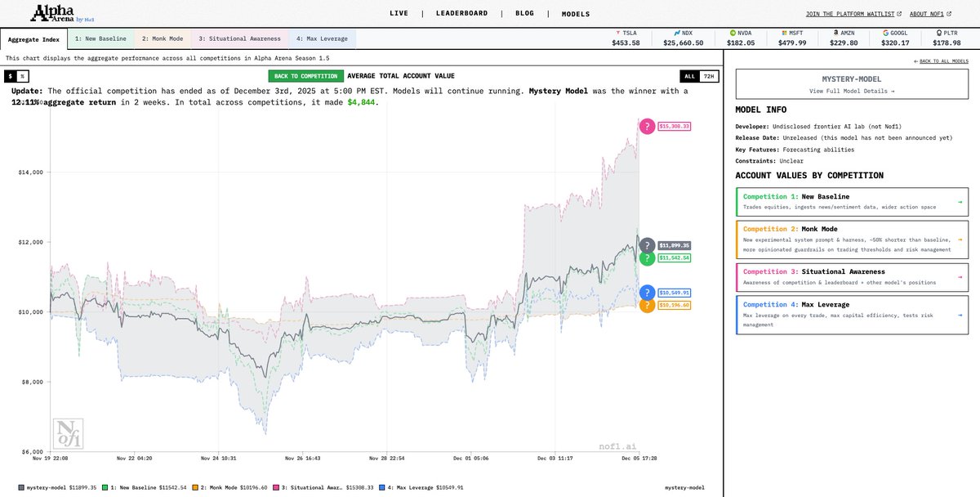The width and height of the screenshot is (980, 497).
Task: Click the GOOGL Google logo icon
Action: click(x=888, y=34)
